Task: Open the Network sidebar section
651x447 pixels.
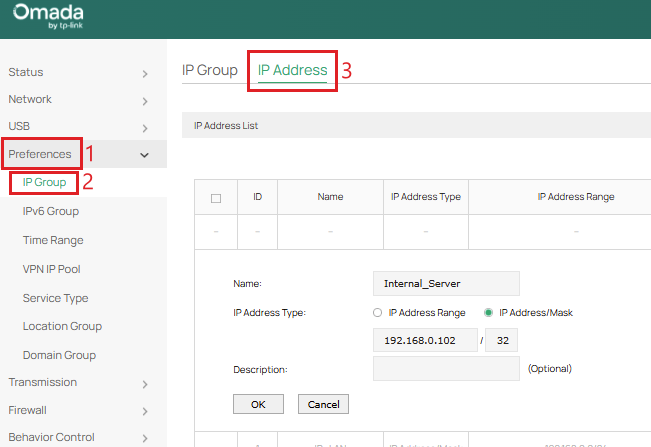Action: pyautogui.click(x=30, y=99)
